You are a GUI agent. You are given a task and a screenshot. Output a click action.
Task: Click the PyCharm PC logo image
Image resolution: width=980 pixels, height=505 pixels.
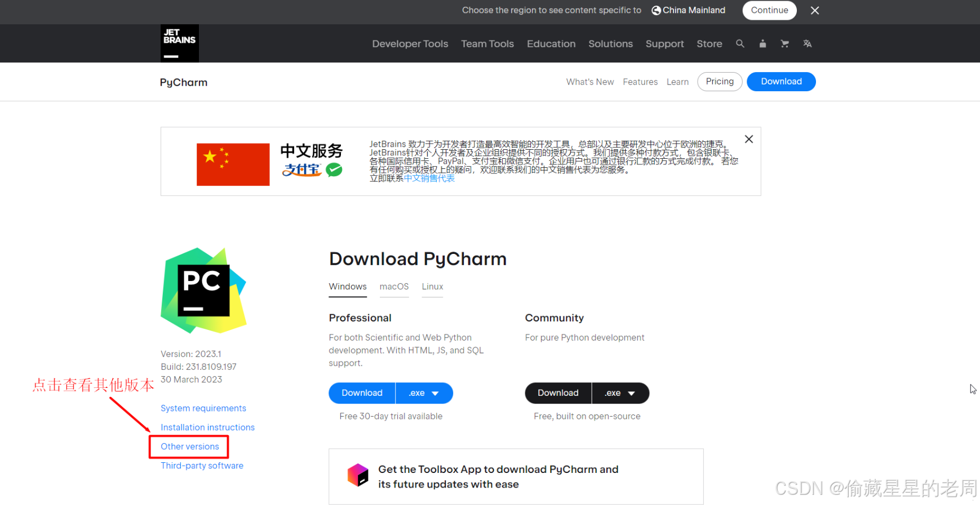coord(203,290)
